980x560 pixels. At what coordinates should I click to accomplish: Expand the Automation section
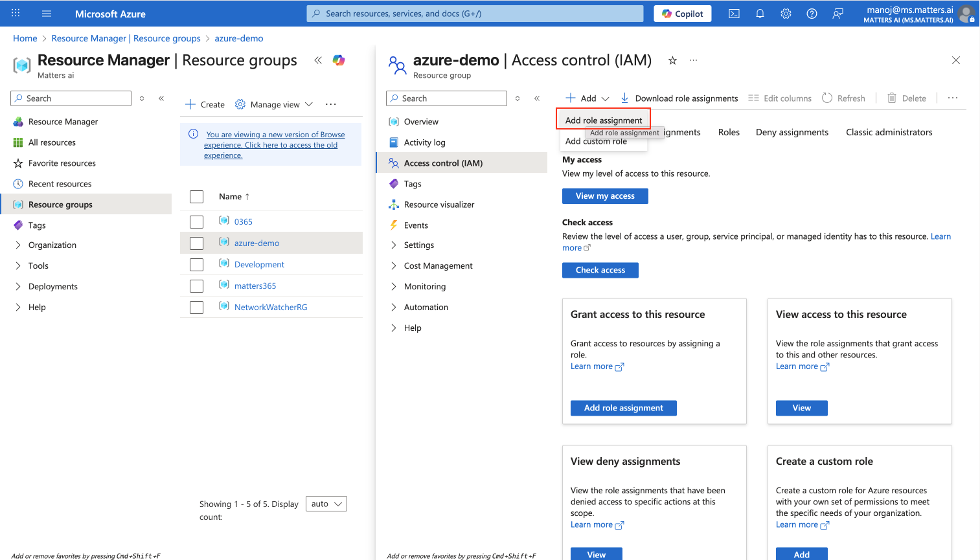pos(394,307)
